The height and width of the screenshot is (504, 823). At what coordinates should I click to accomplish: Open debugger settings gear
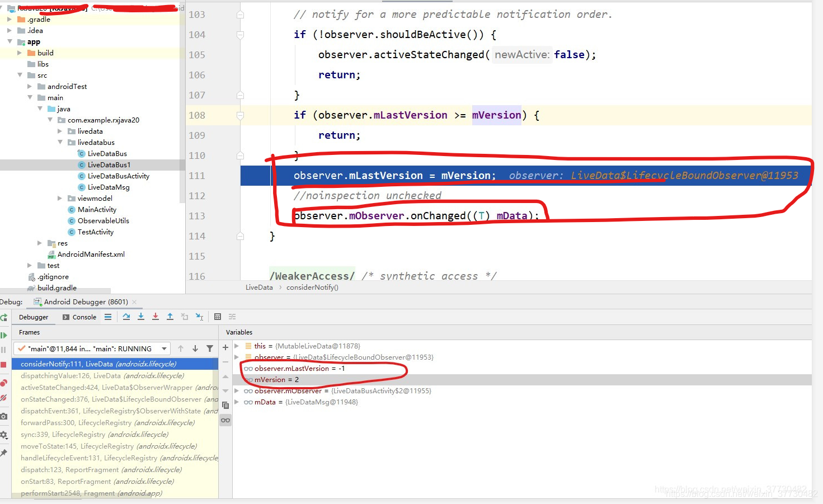point(3,435)
